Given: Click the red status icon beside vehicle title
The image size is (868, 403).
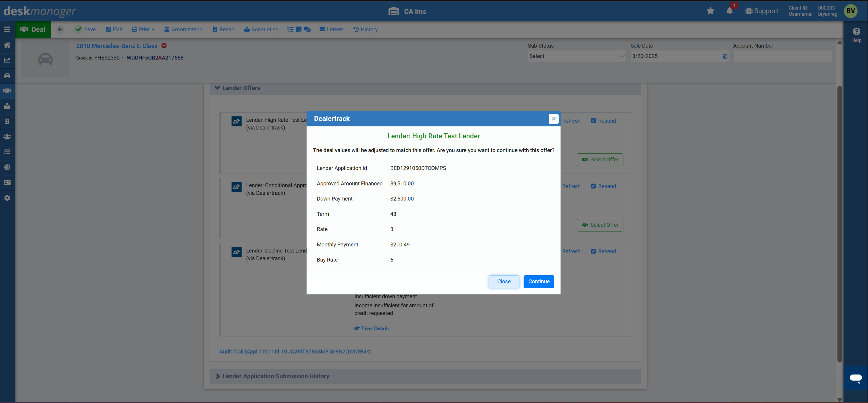Looking at the screenshot, I should (164, 45).
